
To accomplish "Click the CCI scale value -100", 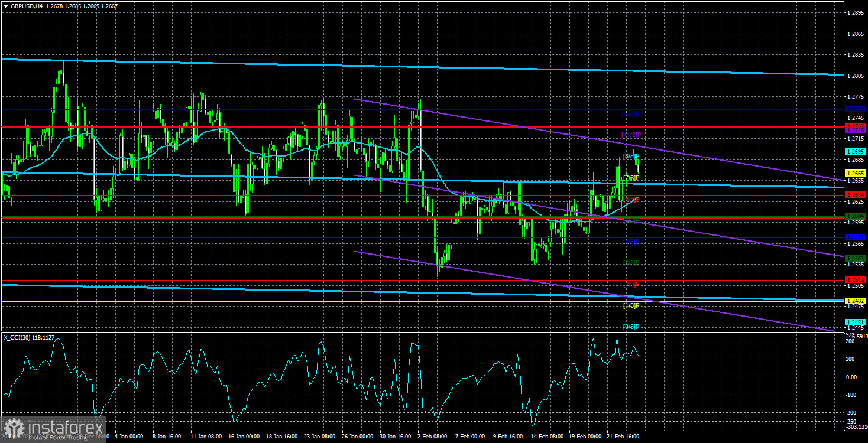I will coord(851,394).
